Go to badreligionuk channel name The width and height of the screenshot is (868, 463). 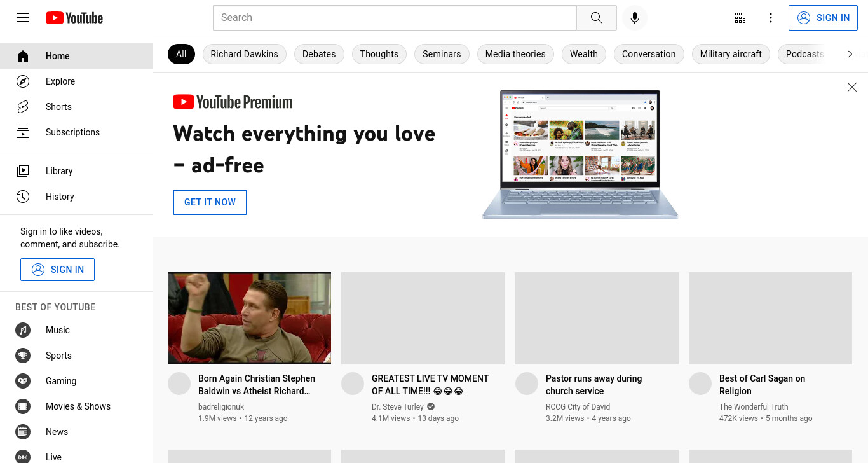click(x=221, y=407)
